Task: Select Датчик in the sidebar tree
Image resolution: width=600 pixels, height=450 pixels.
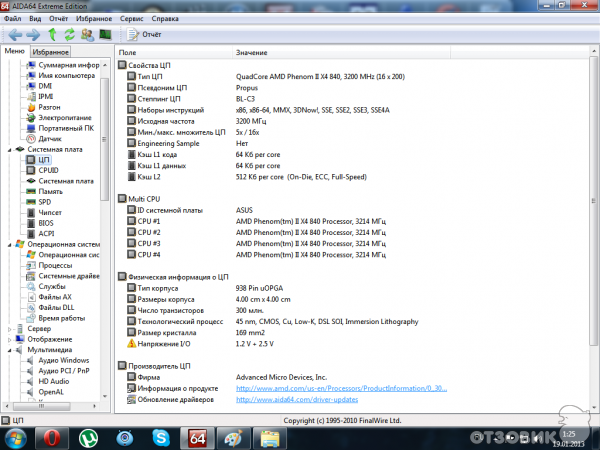Action: [x=51, y=138]
